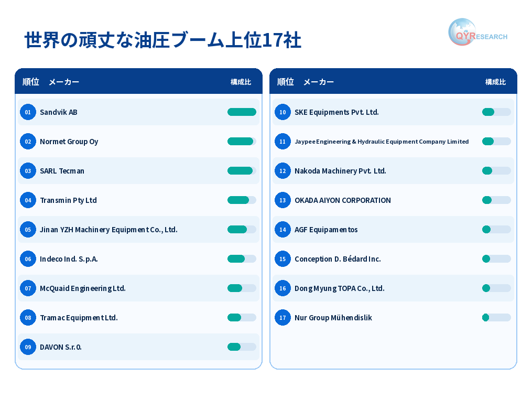Click the title 世界の頑丈な油圧ブーム上位17社
This screenshot has height=399, width=532.
163,40
